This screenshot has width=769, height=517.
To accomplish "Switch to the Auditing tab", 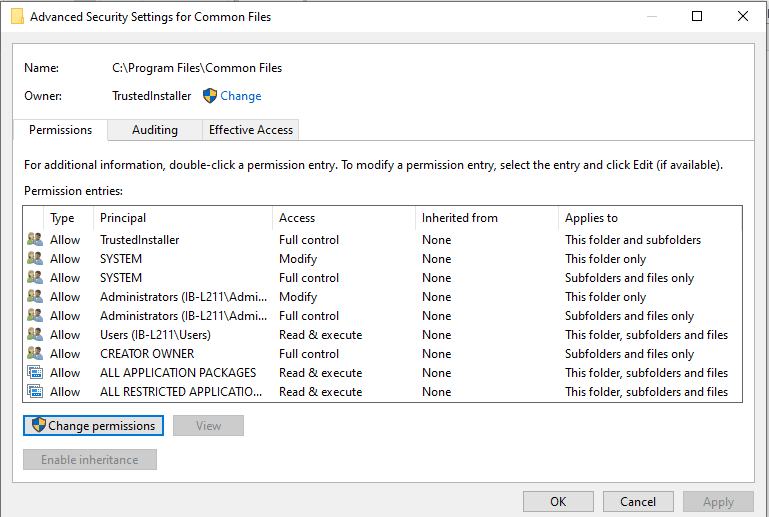I will point(155,130).
